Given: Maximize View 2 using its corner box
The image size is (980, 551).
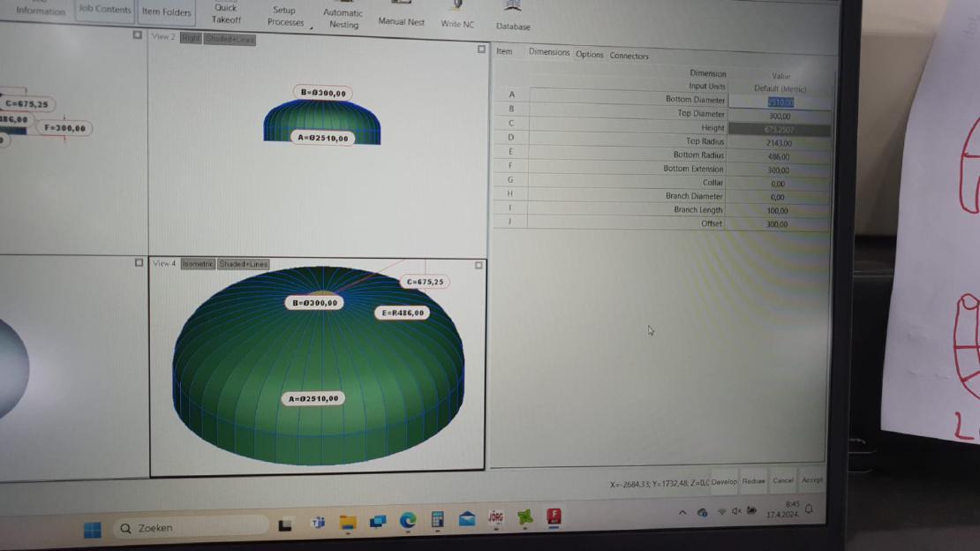Looking at the screenshot, I should coord(481,49).
